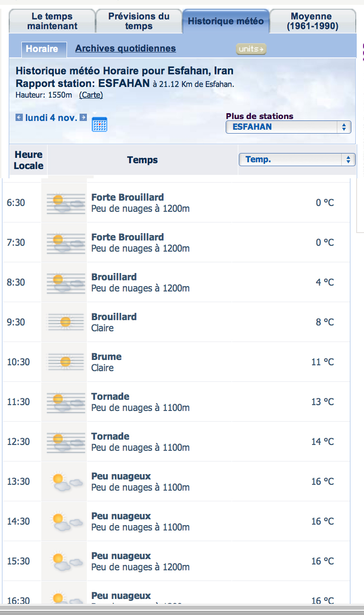Switch to Prévisions du temps tab

[x=139, y=21]
